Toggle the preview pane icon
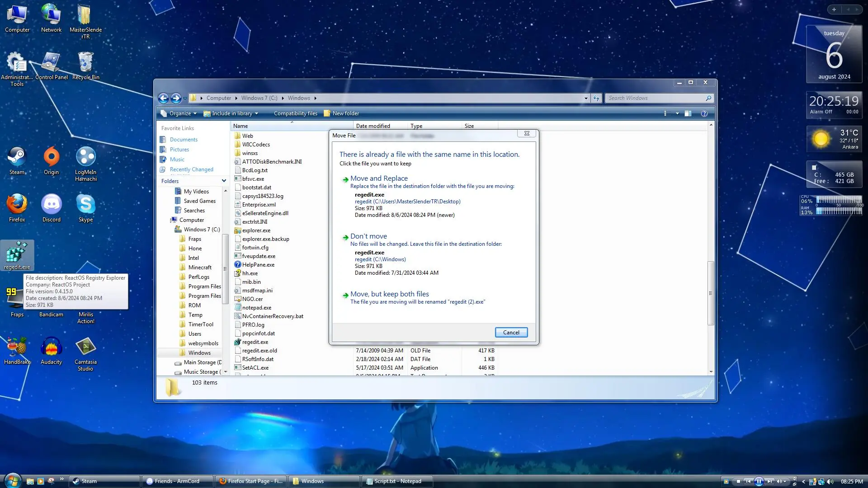868x488 pixels. (x=688, y=114)
